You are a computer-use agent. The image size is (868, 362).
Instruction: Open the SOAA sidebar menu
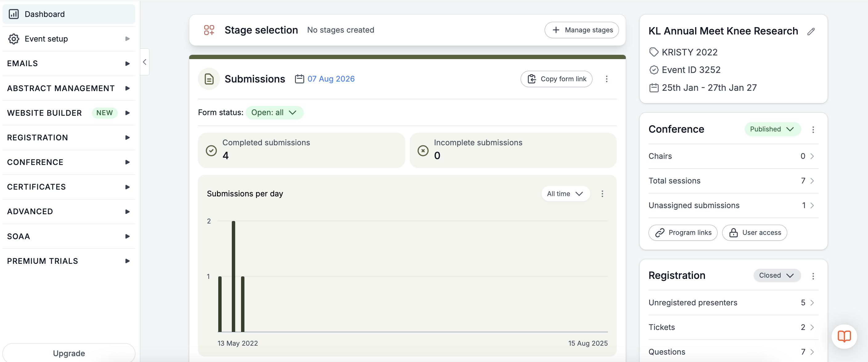coord(69,236)
